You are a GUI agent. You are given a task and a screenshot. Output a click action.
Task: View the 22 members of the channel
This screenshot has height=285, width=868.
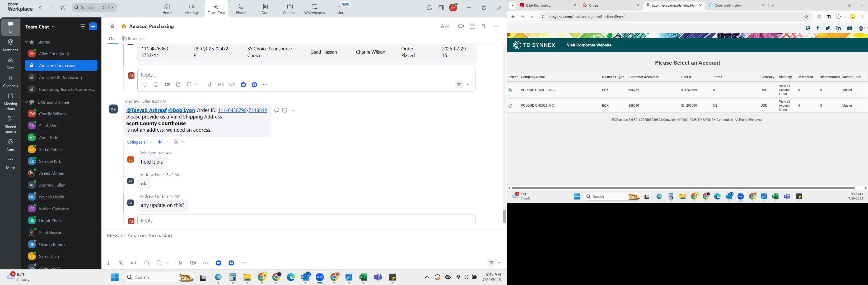coord(445,26)
